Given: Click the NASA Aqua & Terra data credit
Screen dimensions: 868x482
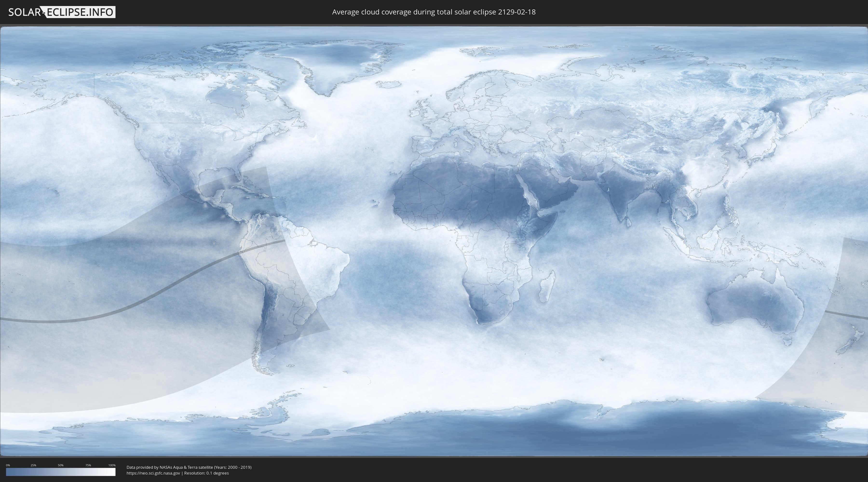Looking at the screenshot, I should click(189, 467).
